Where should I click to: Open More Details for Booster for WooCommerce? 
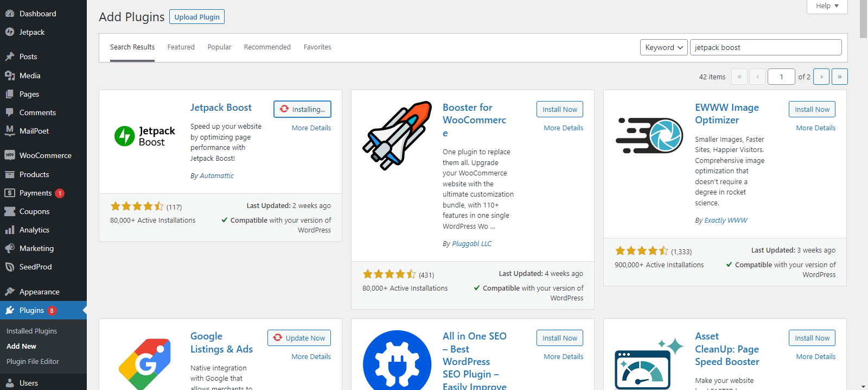click(x=564, y=128)
